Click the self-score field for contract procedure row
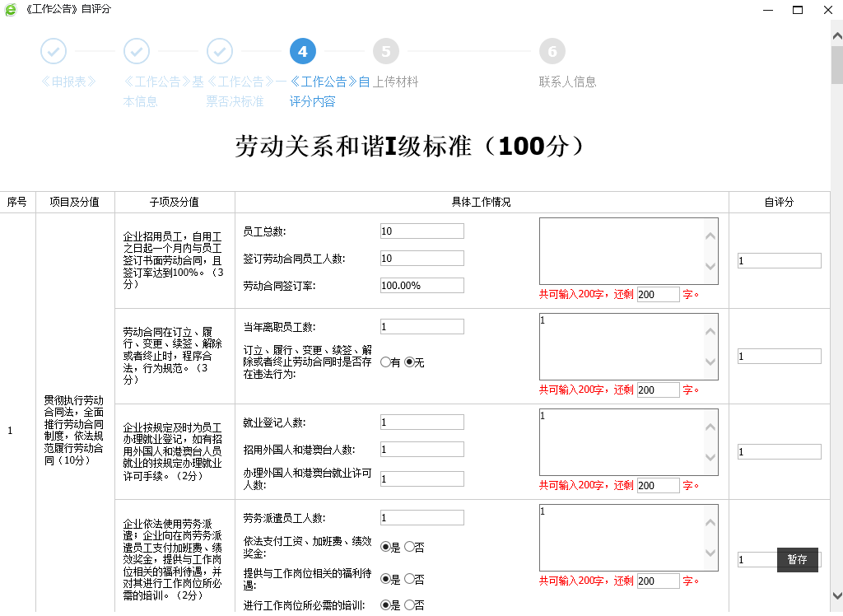This screenshot has width=843, height=616. [x=779, y=356]
